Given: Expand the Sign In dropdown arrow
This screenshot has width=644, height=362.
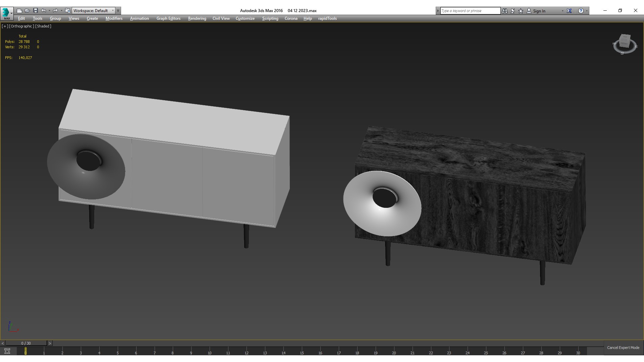Looking at the screenshot, I should (x=562, y=11).
